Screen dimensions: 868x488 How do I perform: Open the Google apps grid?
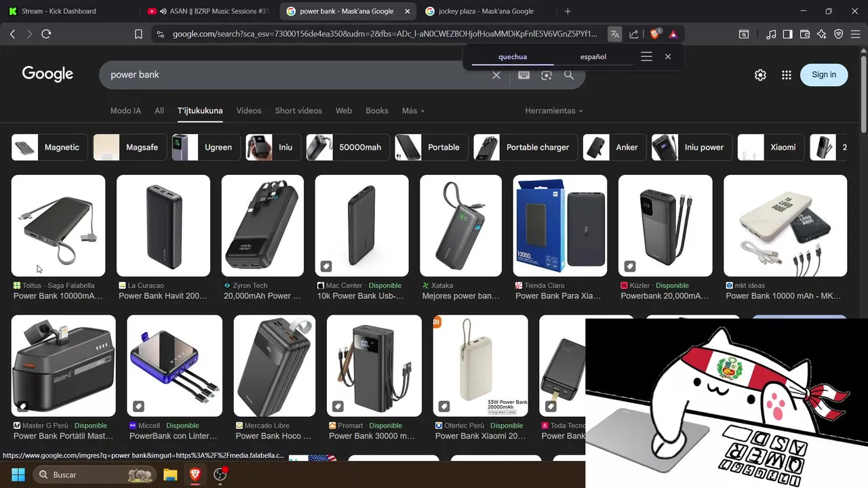tap(787, 75)
